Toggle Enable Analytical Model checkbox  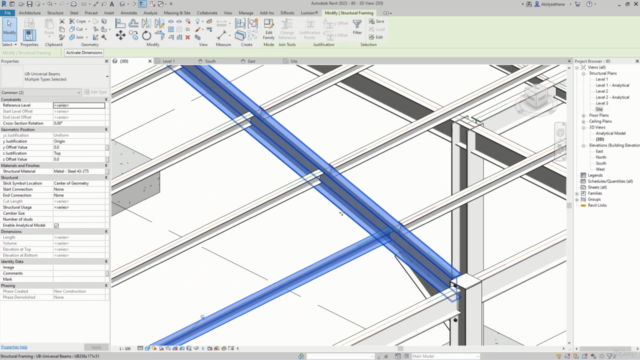(56, 225)
